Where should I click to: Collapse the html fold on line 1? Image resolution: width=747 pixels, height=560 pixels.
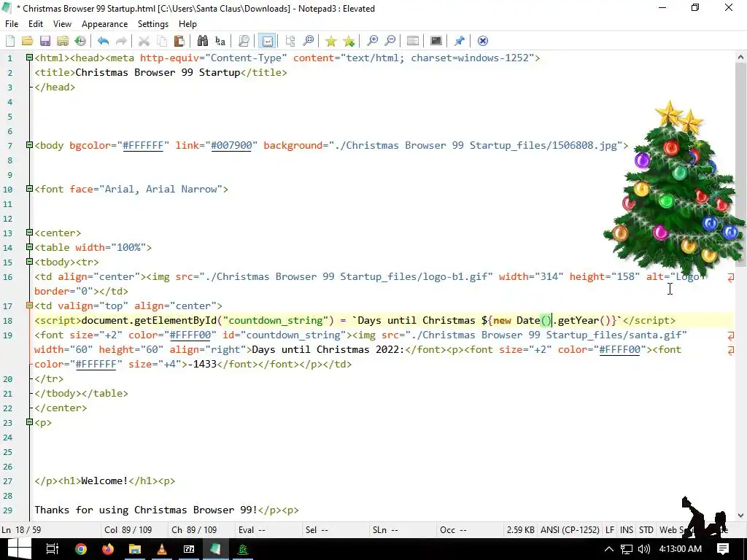tap(29, 58)
